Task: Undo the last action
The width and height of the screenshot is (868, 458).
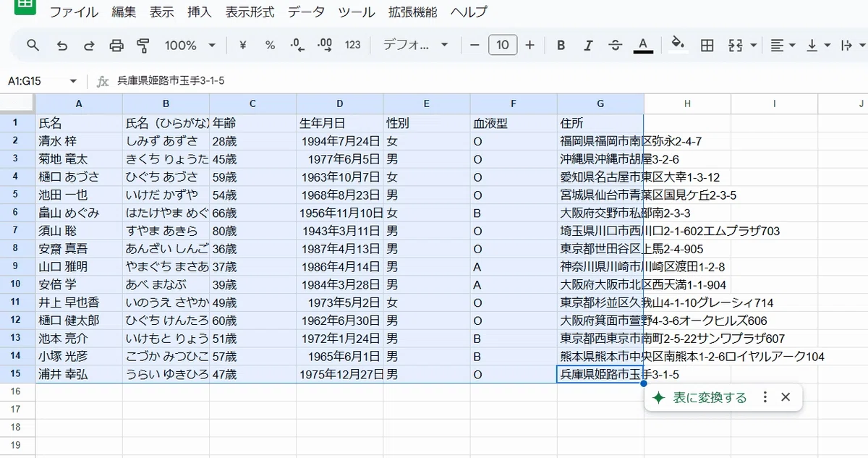Action: coord(61,45)
